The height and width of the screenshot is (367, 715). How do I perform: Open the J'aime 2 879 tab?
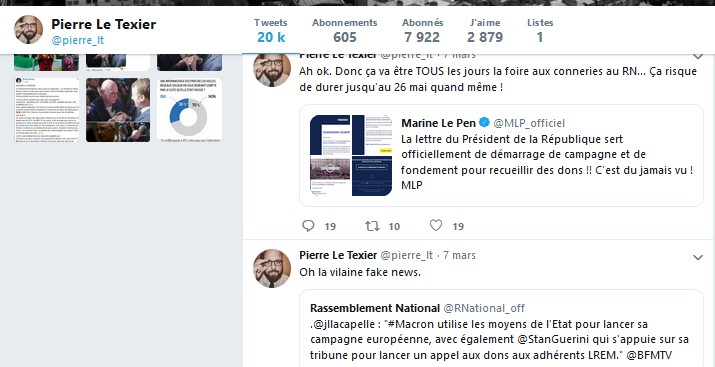click(x=485, y=30)
